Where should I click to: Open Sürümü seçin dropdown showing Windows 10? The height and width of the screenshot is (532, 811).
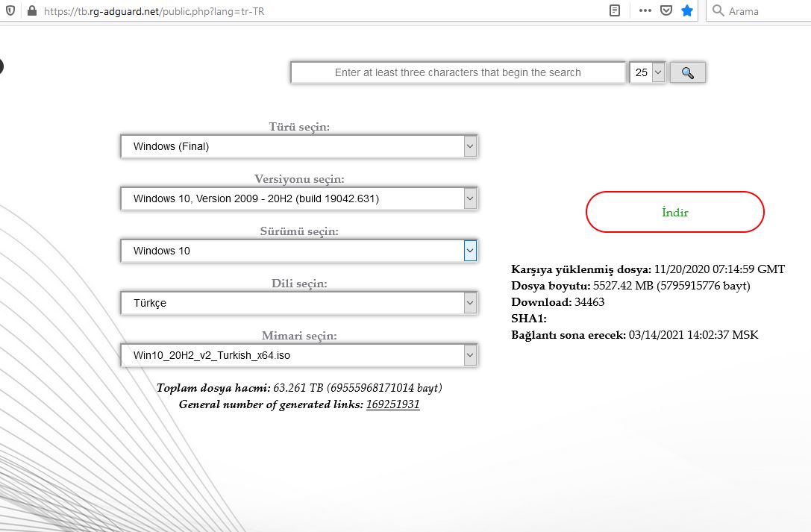299,251
